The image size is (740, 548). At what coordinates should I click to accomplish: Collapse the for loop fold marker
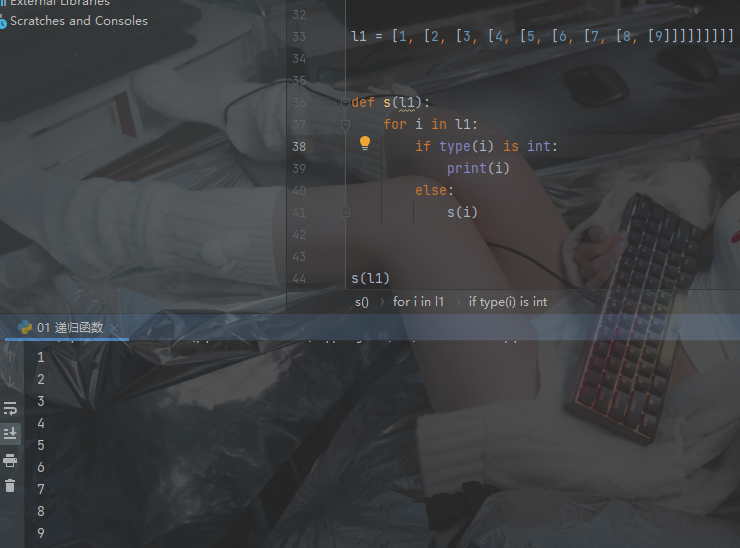coord(345,125)
